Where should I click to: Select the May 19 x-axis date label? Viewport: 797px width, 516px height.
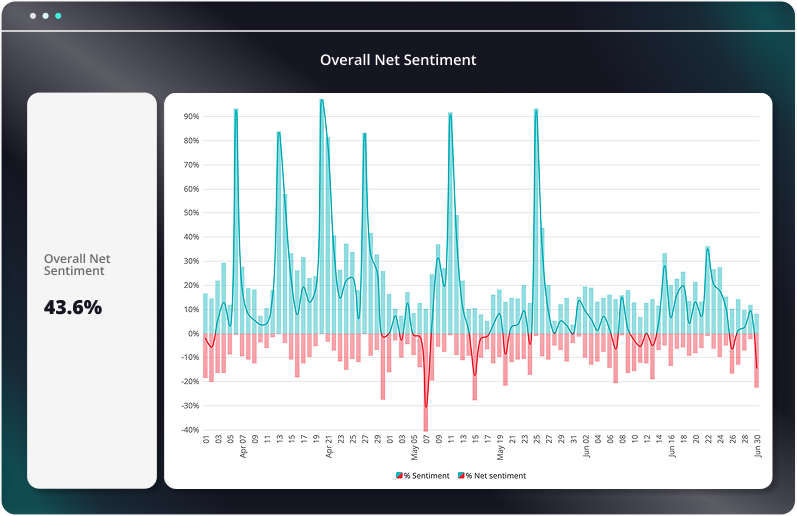[x=500, y=448]
